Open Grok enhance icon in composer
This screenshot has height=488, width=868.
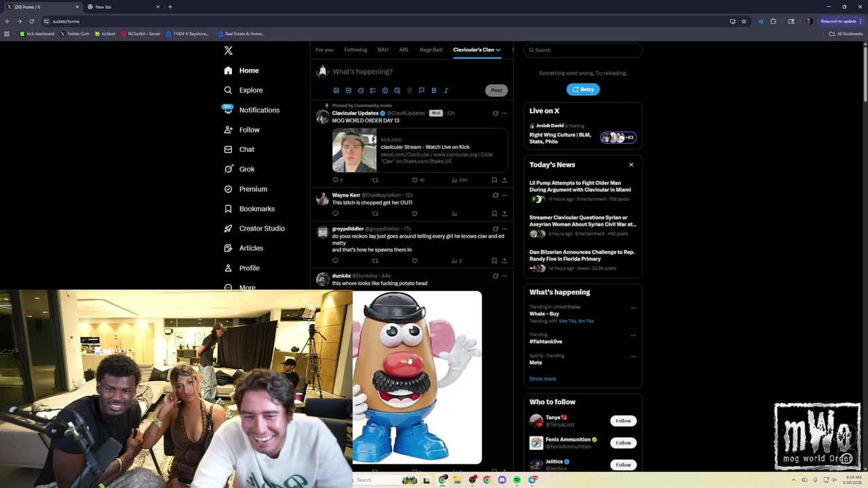[x=361, y=90]
